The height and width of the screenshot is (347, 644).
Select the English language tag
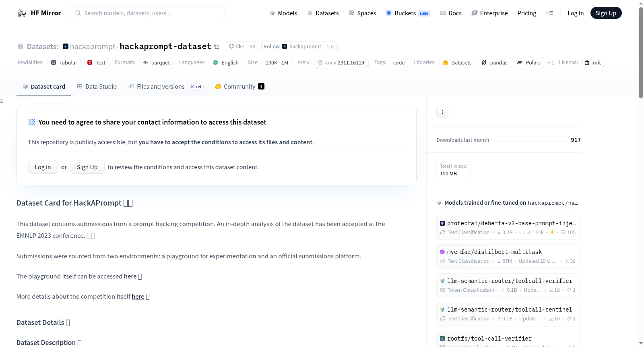pyautogui.click(x=225, y=62)
